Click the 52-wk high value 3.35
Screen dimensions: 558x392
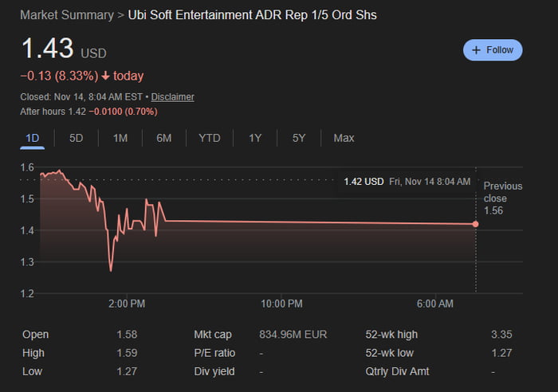click(x=502, y=335)
